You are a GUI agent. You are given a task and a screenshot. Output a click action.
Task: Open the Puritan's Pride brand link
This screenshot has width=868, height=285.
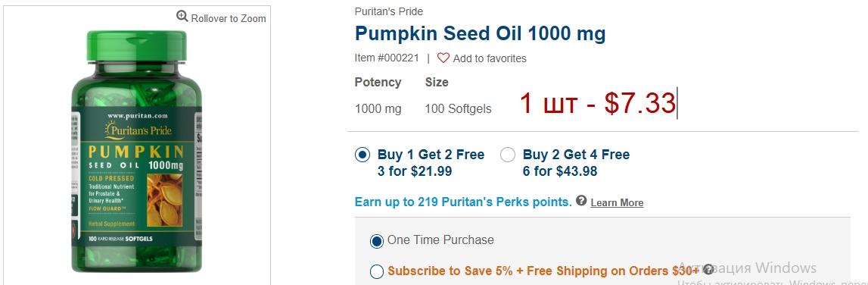point(389,11)
